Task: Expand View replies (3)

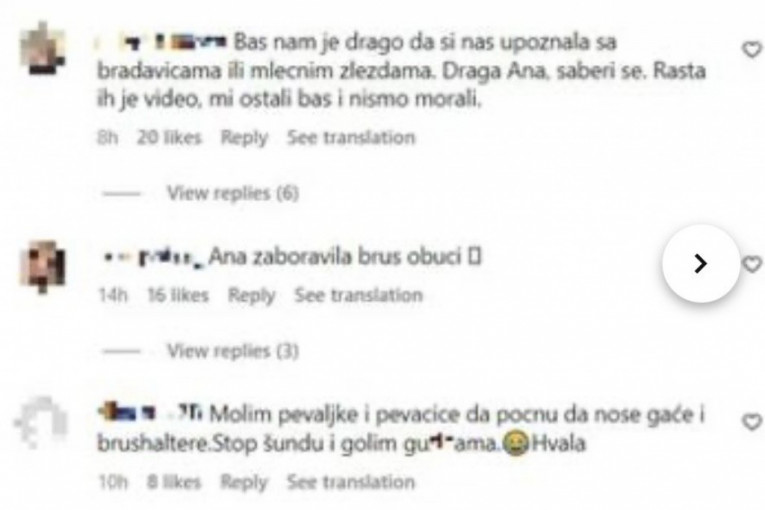Action: click(x=233, y=351)
